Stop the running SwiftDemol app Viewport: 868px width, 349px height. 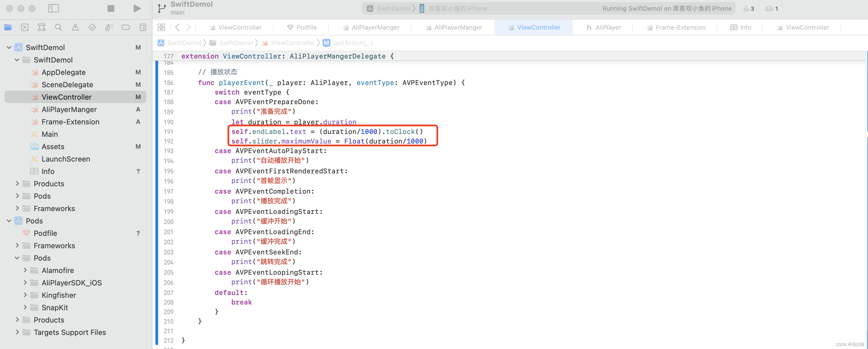pyautogui.click(x=111, y=8)
